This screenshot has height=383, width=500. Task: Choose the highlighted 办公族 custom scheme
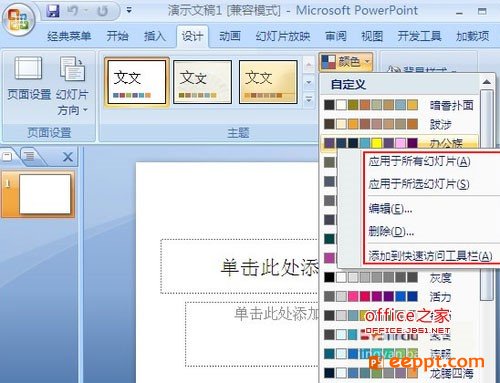400,143
